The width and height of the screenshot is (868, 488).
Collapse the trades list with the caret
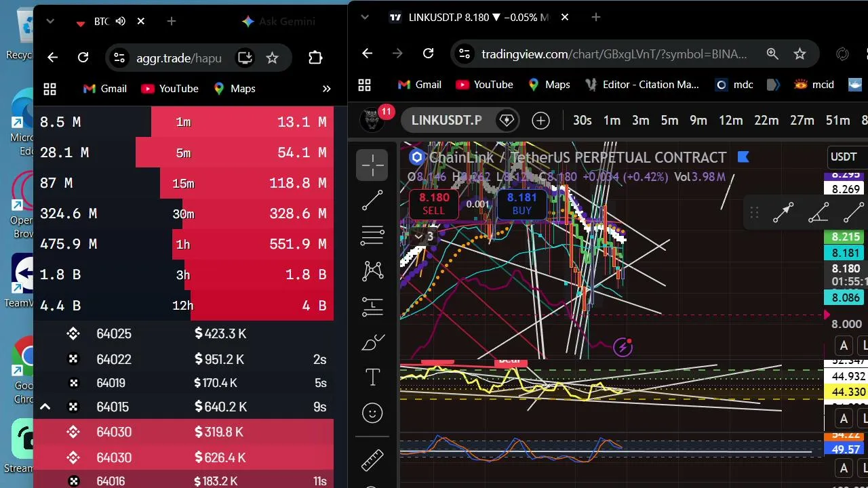(x=45, y=407)
